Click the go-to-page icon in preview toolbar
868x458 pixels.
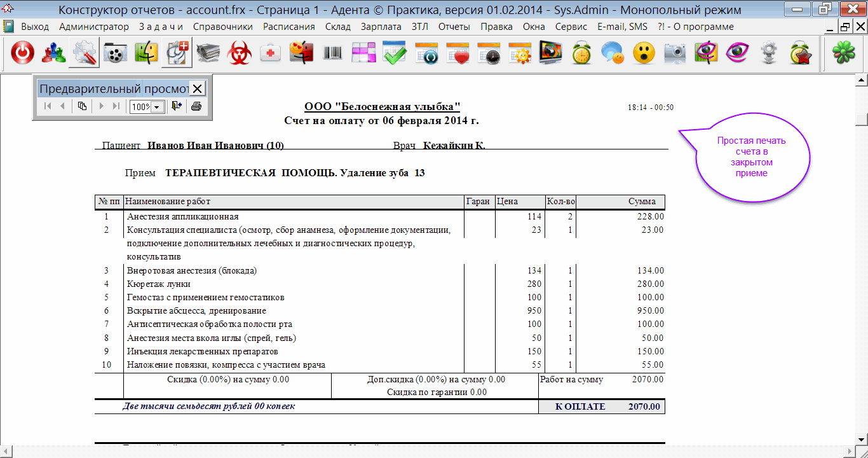(x=82, y=106)
